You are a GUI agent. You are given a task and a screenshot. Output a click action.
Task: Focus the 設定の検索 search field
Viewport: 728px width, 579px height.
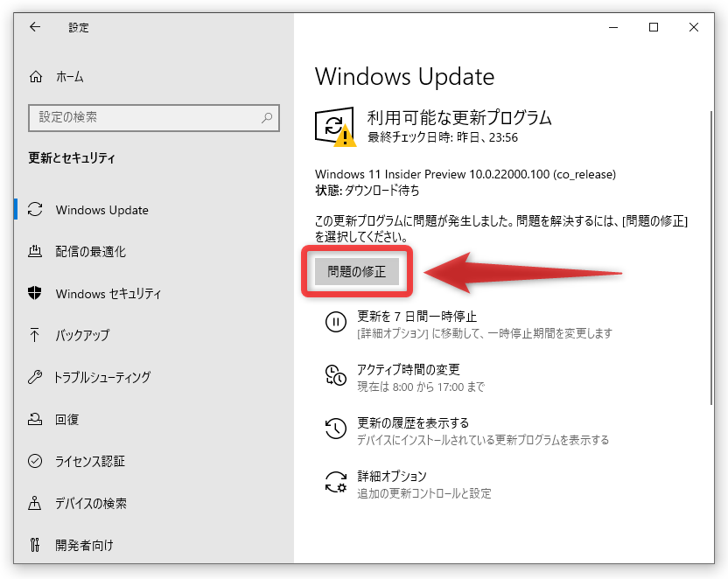pos(154,118)
